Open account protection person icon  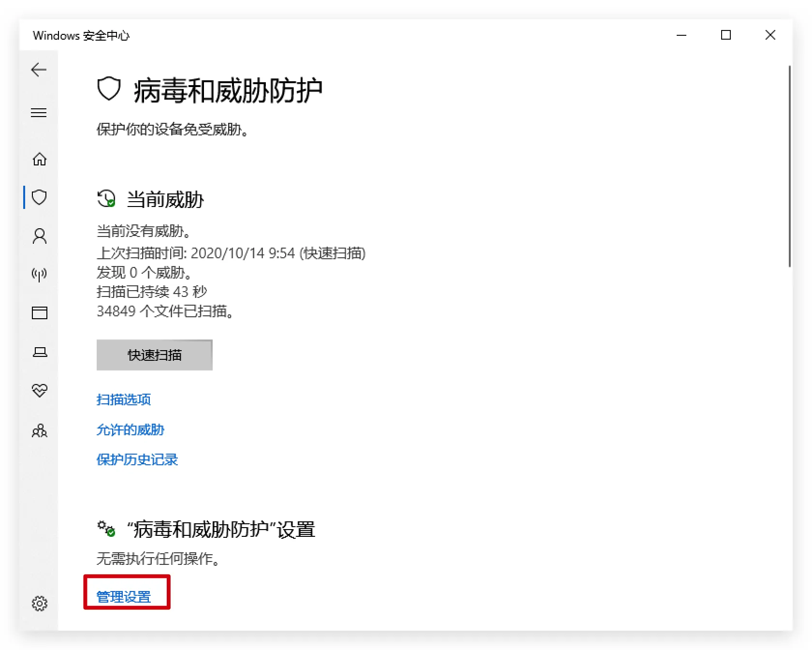coord(39,236)
